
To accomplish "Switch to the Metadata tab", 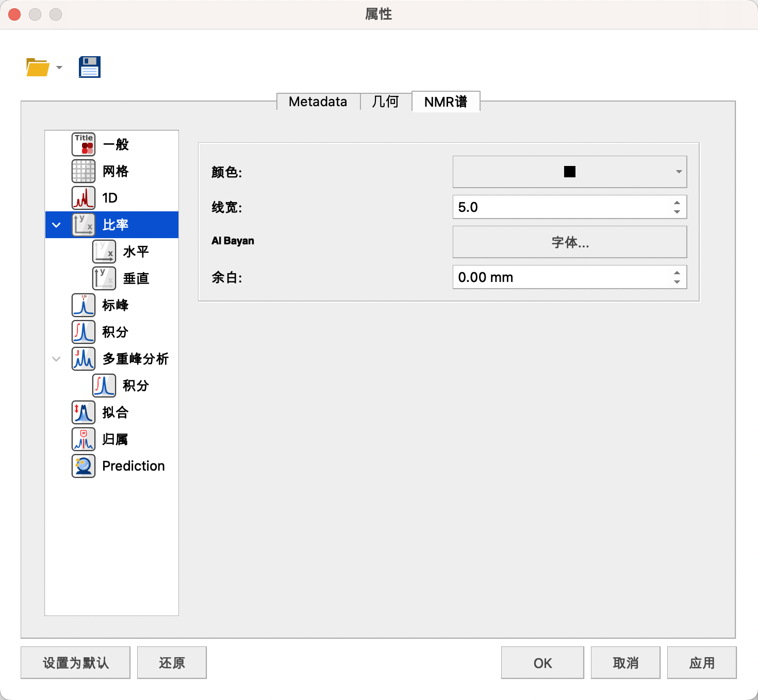I will point(318,102).
